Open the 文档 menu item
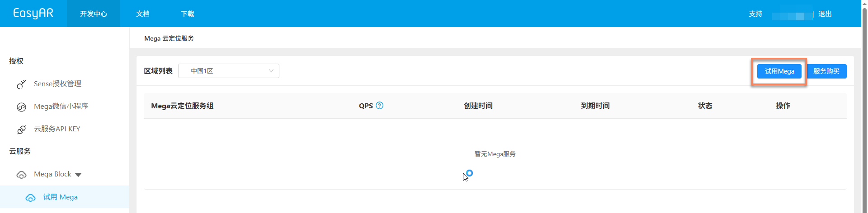The width and height of the screenshot is (868, 213). [x=143, y=14]
